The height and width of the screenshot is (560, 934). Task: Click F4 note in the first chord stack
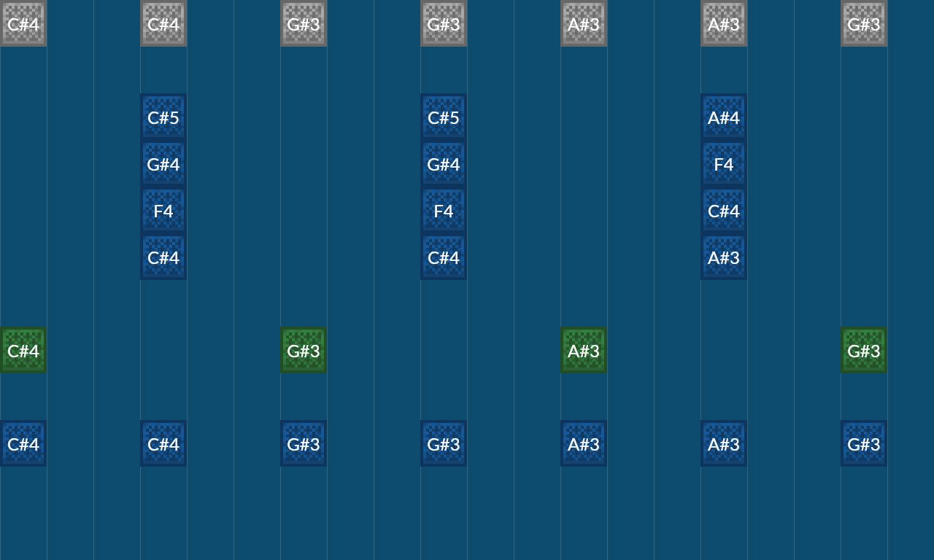click(163, 210)
